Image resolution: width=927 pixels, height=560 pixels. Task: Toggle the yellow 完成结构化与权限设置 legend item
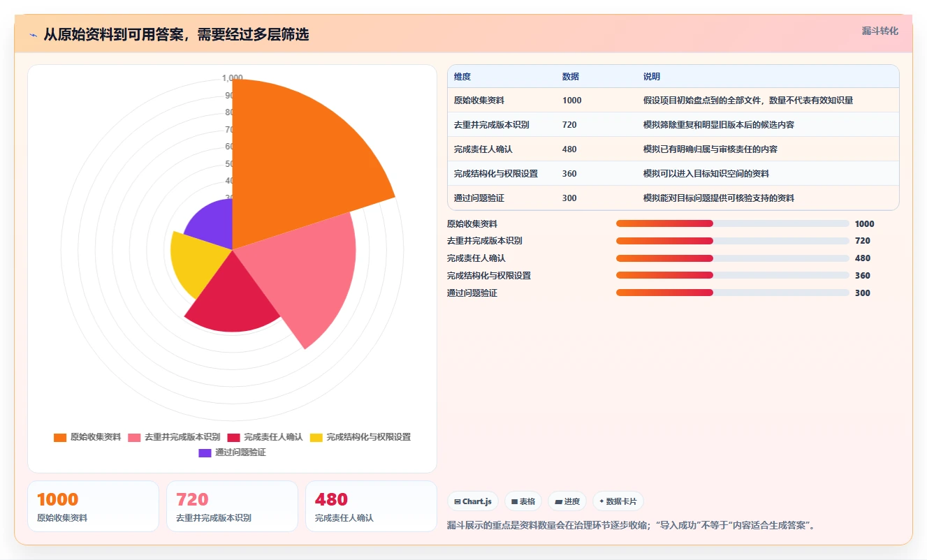360,437
